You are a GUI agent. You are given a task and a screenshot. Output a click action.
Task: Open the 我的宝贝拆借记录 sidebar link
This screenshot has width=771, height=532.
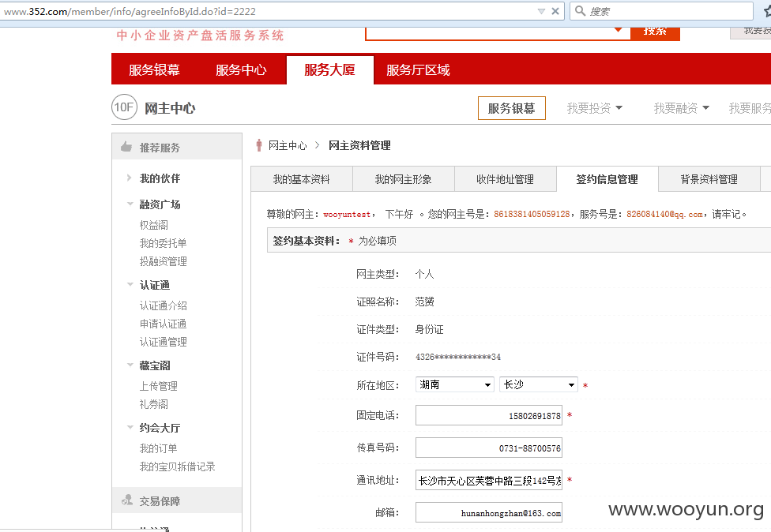178,466
